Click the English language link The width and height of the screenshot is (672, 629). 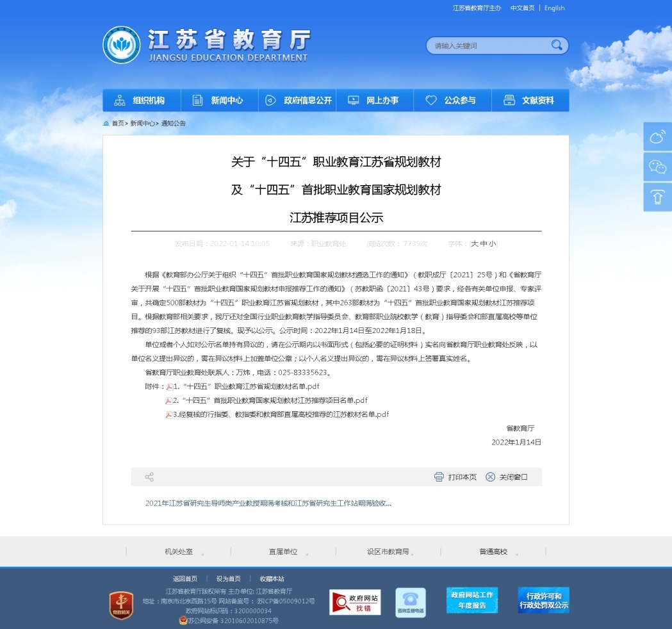coord(554,8)
